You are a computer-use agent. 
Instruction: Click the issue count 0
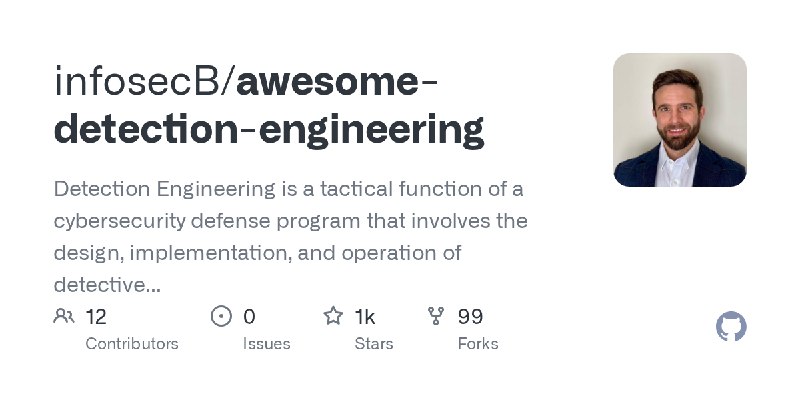[249, 317]
